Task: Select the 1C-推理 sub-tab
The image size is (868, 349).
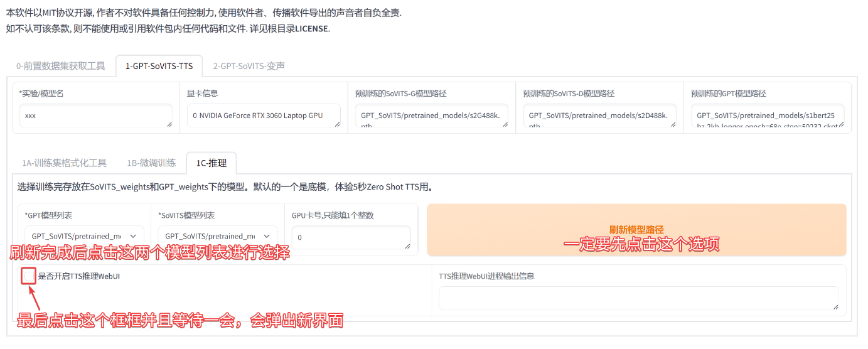Action: (211, 163)
